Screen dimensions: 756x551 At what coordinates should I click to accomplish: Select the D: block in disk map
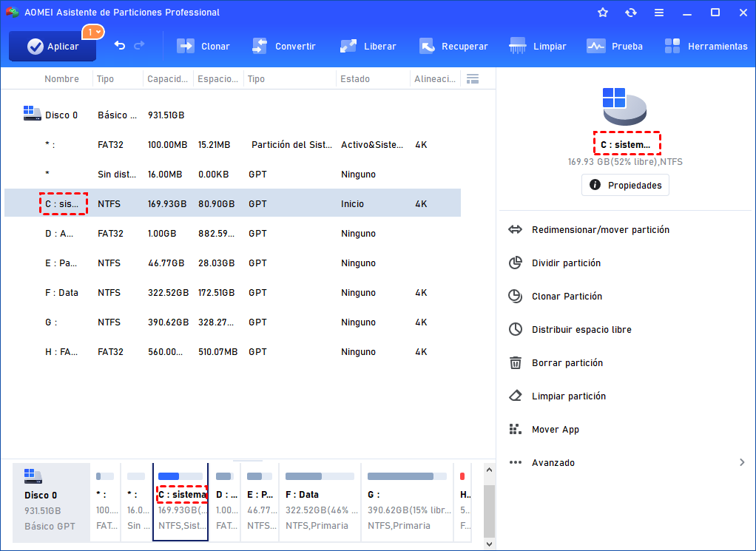coord(225,502)
